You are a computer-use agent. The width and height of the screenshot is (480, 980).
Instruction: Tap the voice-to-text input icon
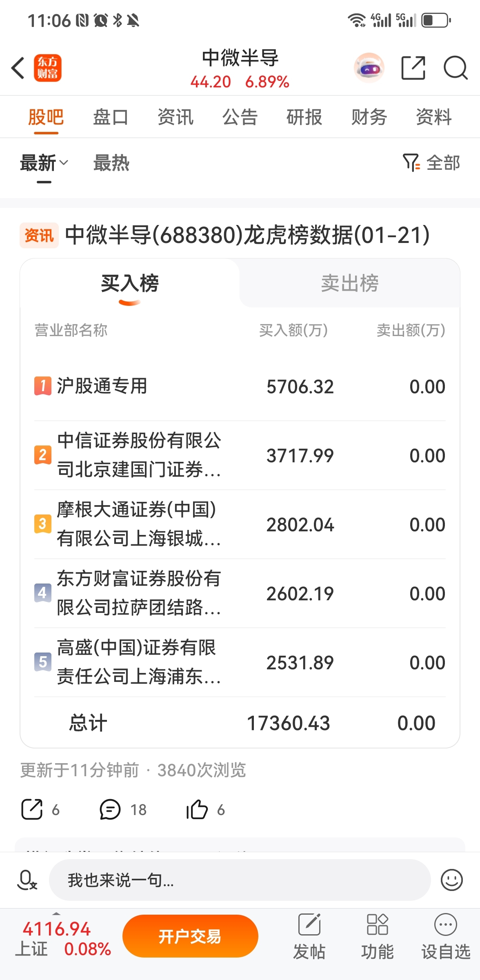click(x=27, y=880)
